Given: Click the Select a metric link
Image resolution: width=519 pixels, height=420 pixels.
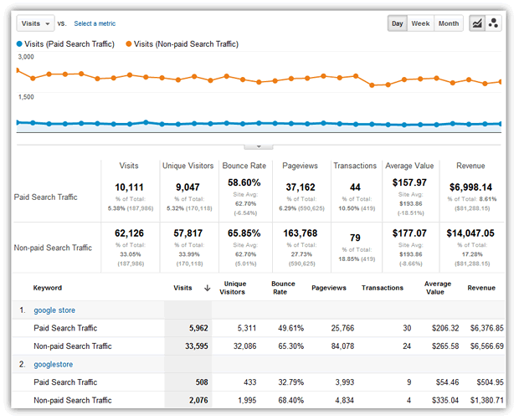Looking at the screenshot, I should 95,23.
